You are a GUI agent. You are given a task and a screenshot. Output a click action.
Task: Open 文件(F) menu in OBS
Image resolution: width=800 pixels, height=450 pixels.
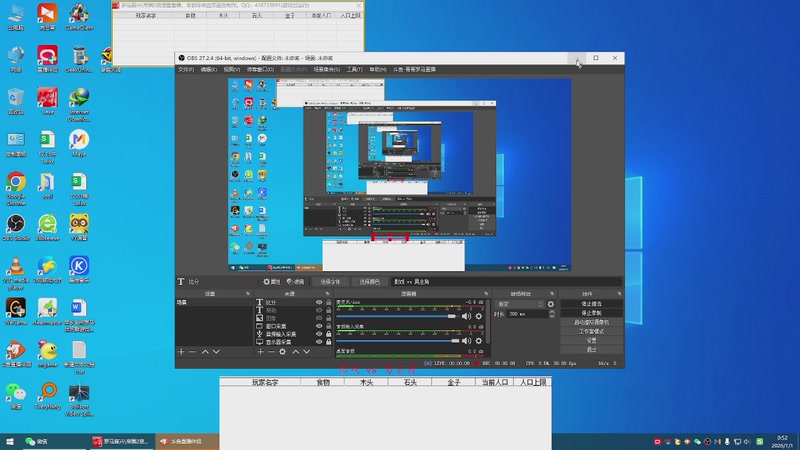(186, 69)
